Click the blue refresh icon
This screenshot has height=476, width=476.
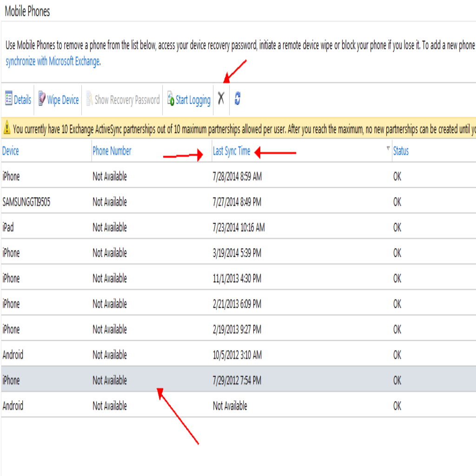pyautogui.click(x=237, y=99)
